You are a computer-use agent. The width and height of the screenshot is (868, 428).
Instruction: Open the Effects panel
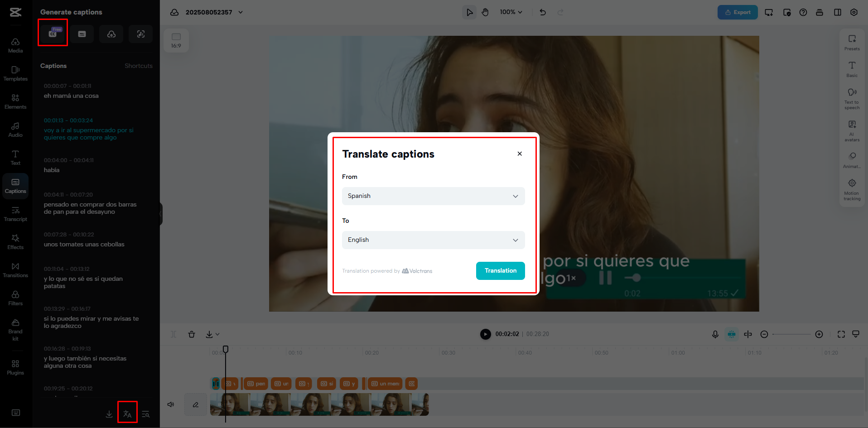click(15, 241)
